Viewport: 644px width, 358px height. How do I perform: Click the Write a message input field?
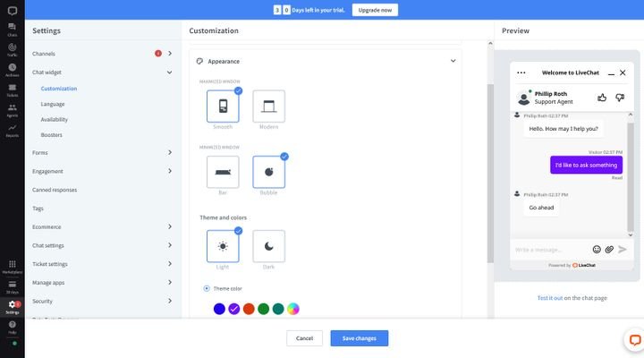pos(550,250)
